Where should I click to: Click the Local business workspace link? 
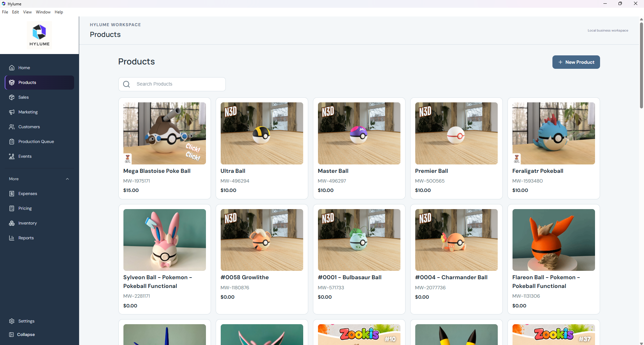click(608, 31)
